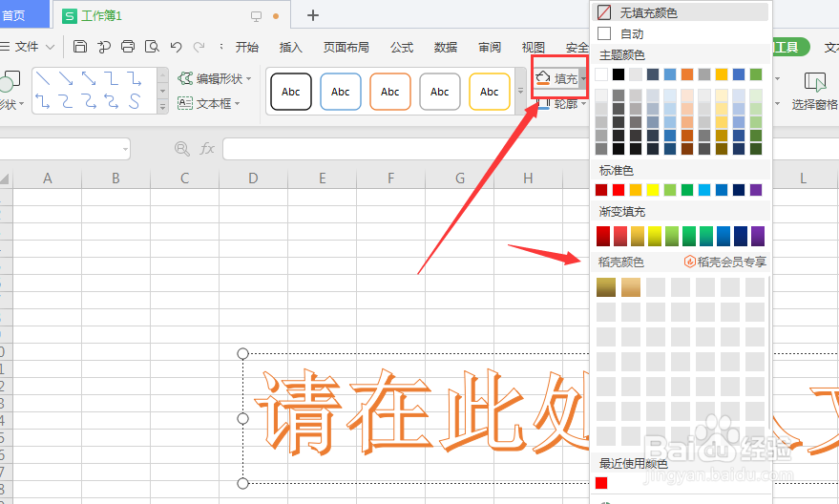This screenshot has height=504, width=839.
Task: Open the Review (审阅) tab
Action: pos(489,47)
